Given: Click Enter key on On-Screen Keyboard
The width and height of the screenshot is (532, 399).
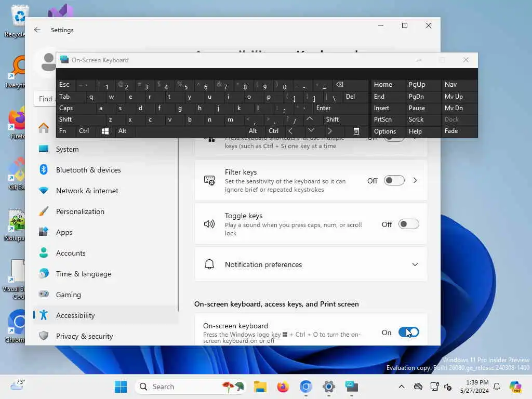Looking at the screenshot, I should point(340,108).
